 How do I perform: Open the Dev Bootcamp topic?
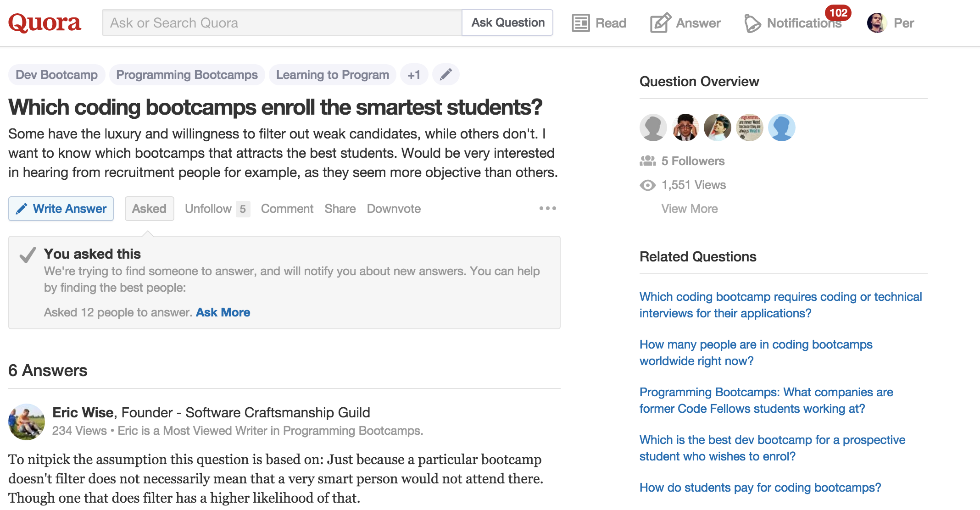click(x=56, y=74)
